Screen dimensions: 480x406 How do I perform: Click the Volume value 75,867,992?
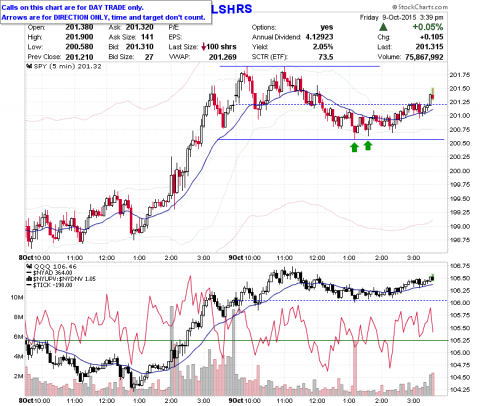pos(424,57)
